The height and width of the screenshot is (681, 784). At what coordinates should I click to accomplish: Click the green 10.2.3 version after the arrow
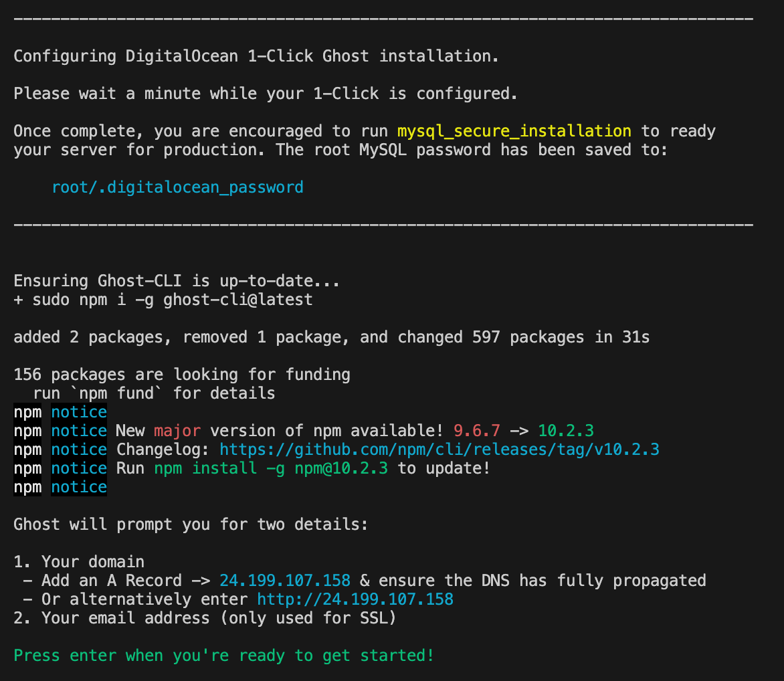click(x=566, y=431)
